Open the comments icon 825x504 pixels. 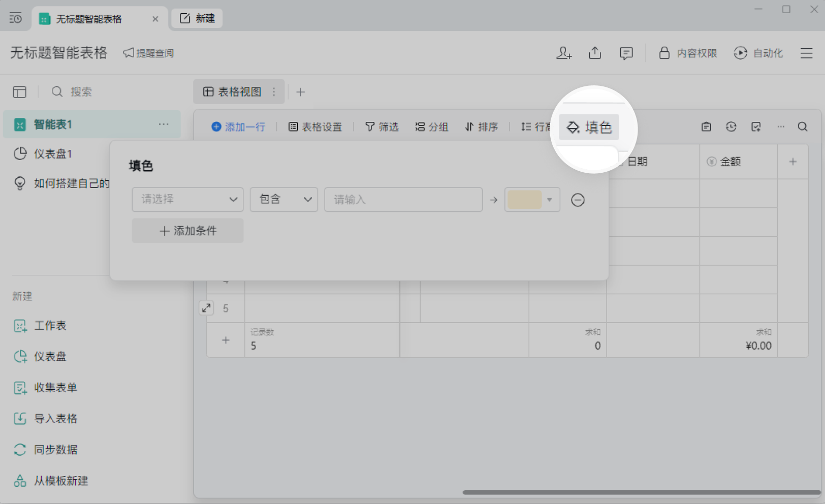(x=626, y=53)
